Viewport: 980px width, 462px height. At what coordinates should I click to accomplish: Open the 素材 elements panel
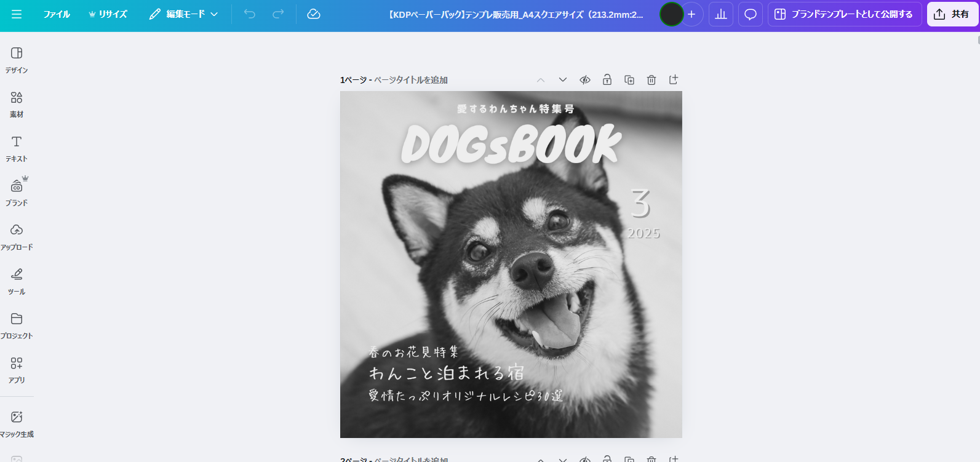(x=17, y=105)
